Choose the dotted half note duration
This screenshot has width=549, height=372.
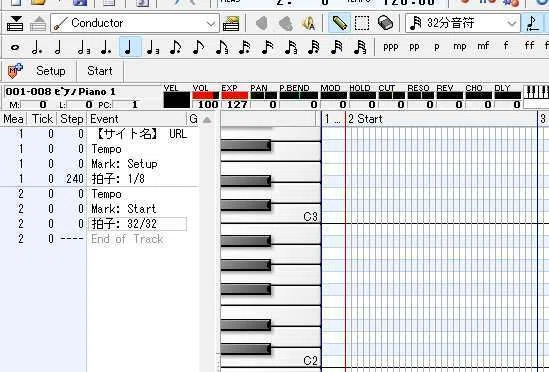click(36, 47)
